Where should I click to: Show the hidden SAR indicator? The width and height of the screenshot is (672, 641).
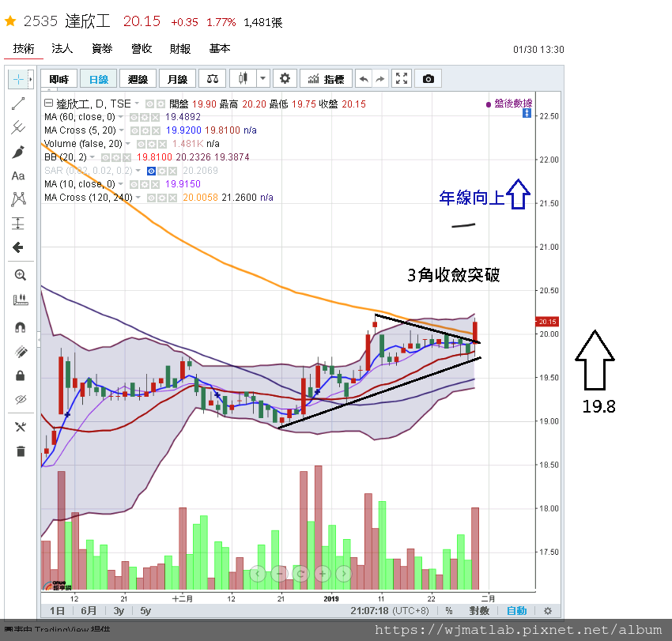(x=151, y=171)
